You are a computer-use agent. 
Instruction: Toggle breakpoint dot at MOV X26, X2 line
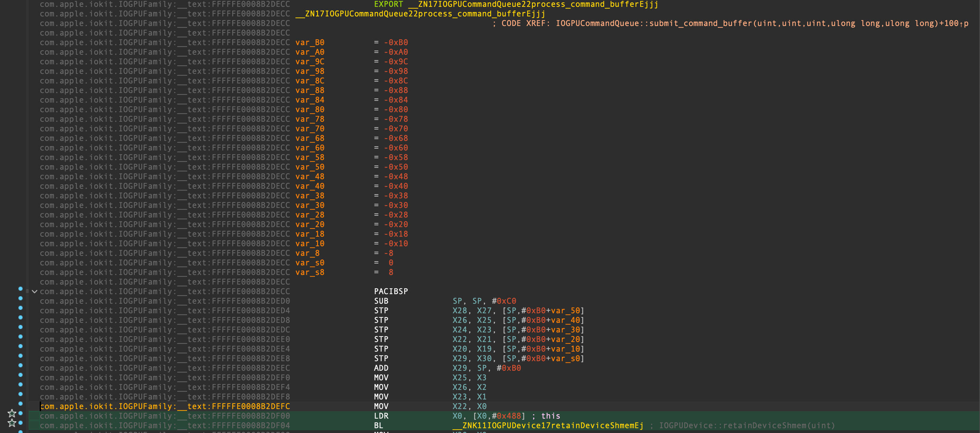pos(21,384)
